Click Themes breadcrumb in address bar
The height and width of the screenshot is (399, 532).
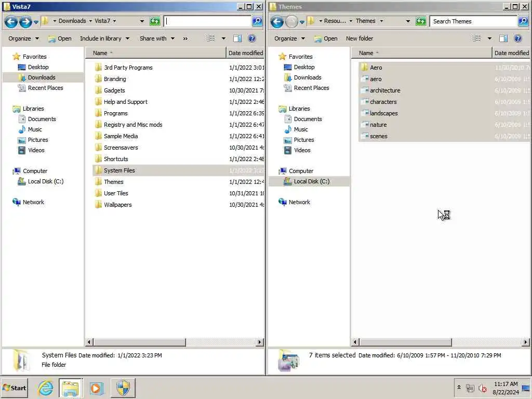[x=365, y=21]
